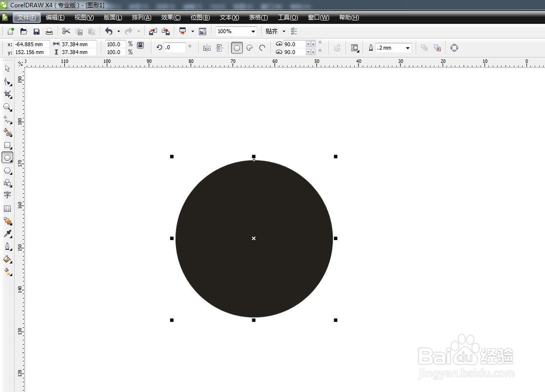Image resolution: width=545 pixels, height=392 pixels.
Task: Copy the selected object
Action: coord(79,32)
